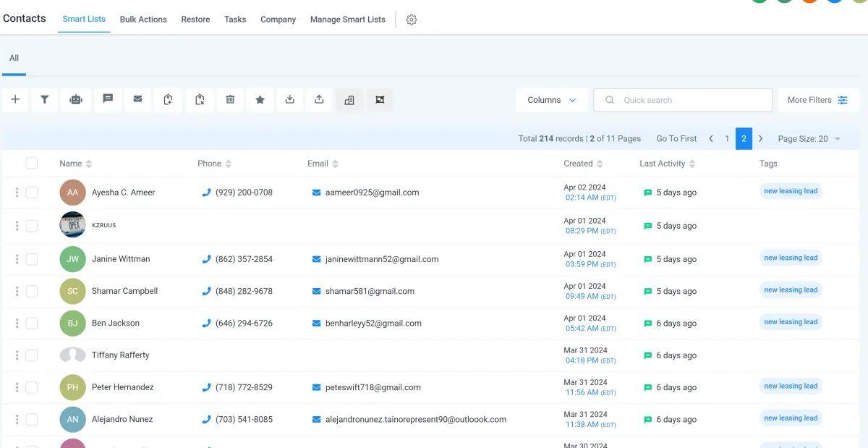The width and height of the screenshot is (868, 448).
Task: Click the robot automation icon
Action: click(x=76, y=100)
